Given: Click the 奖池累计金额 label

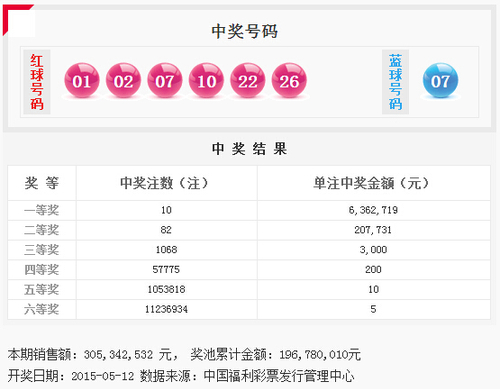Looking at the screenshot, I should point(229,355).
